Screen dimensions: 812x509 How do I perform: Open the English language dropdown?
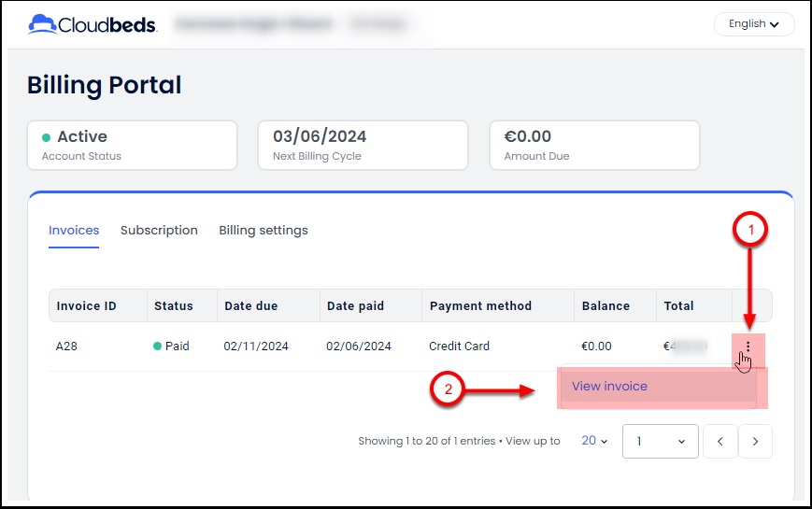[x=753, y=24]
